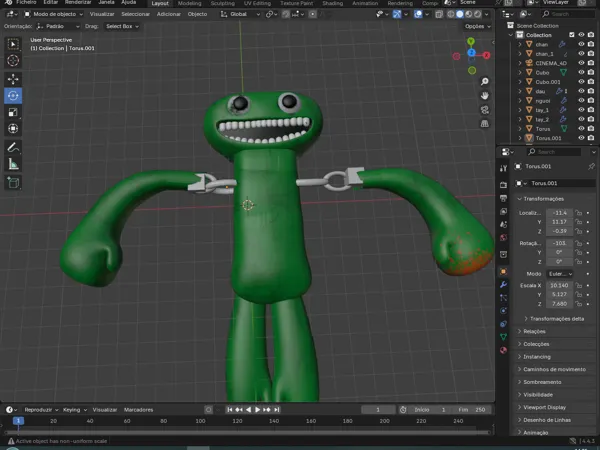
Task: Open the timeline Marcadores menu
Action: coord(138,410)
